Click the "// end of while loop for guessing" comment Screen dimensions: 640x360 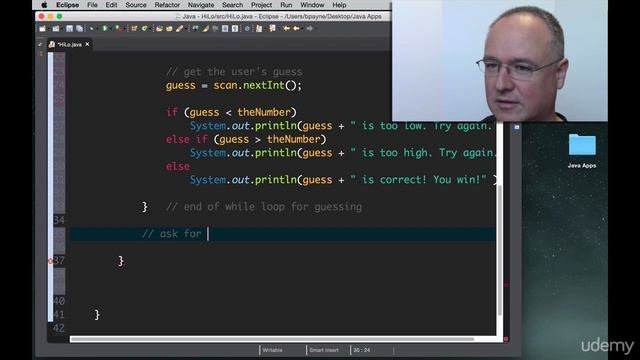[264, 207]
